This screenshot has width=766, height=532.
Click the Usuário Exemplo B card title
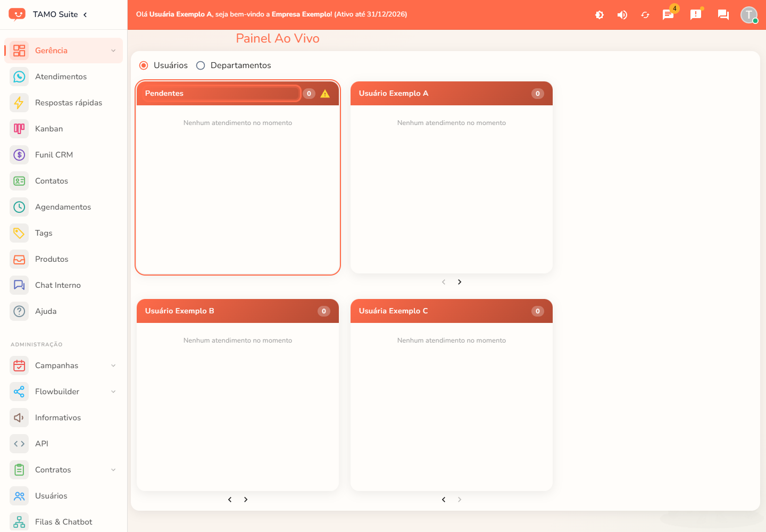point(180,311)
